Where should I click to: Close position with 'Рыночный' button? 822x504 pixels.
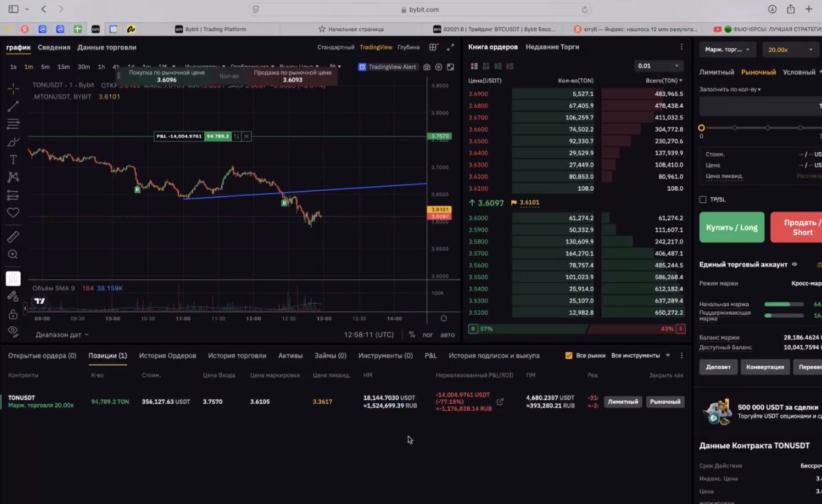pos(665,402)
